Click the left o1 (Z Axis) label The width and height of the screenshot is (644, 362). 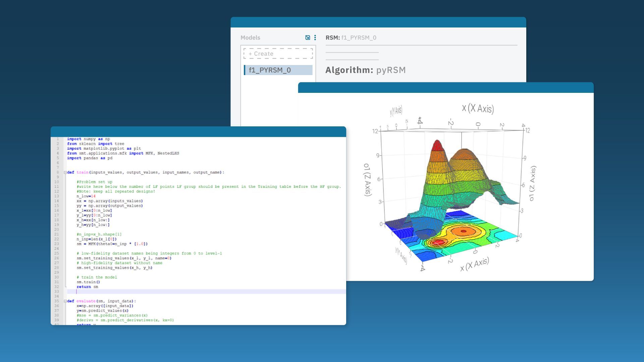click(x=368, y=179)
